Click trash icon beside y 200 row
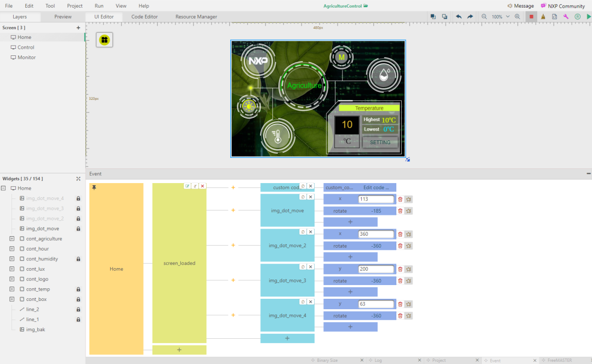The image size is (592, 364). click(400, 269)
